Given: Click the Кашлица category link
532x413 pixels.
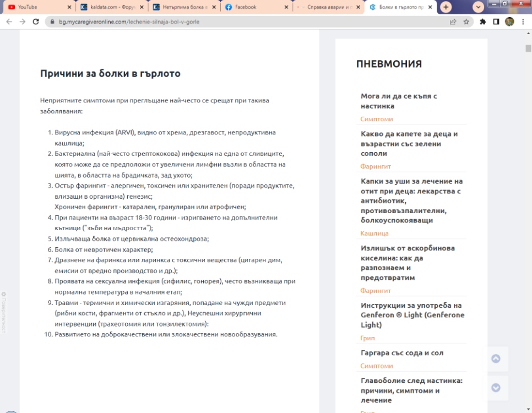Looking at the screenshot, I should [374, 233].
